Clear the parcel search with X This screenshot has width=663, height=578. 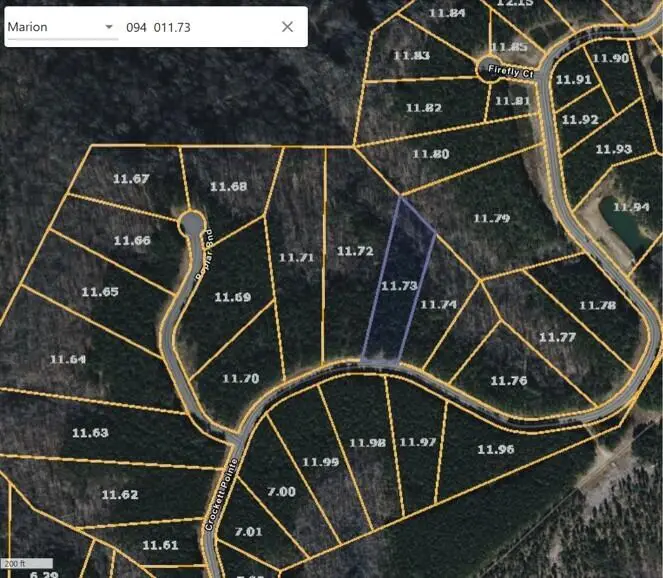288,27
